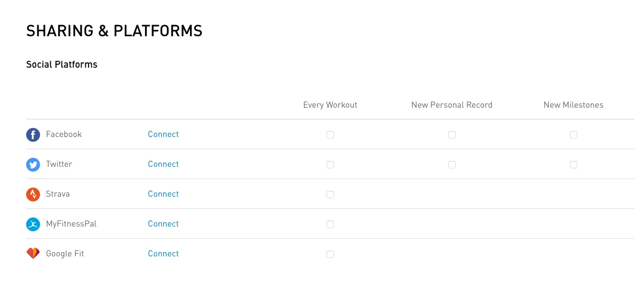The width and height of the screenshot is (644, 291).
Task: Click the orange Strava icon
Action: 33,195
